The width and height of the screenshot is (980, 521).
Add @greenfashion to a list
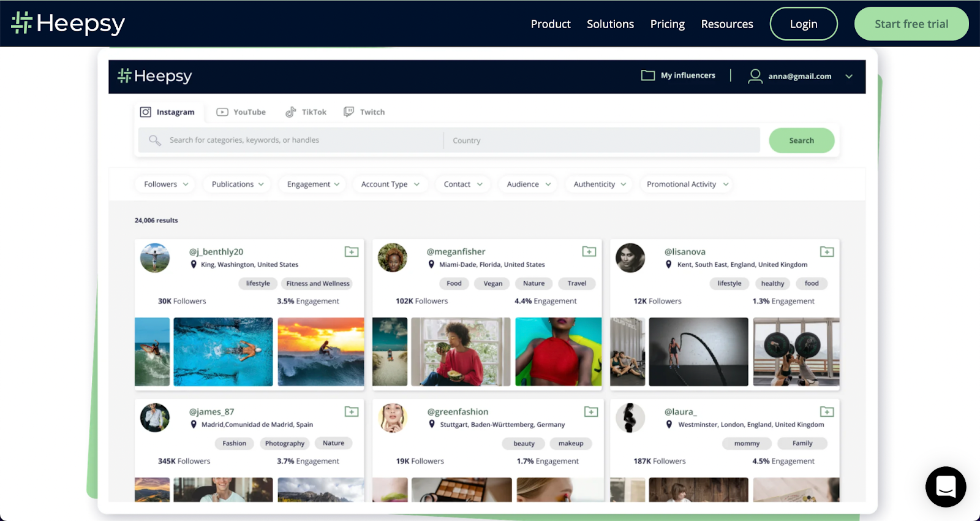591,411
